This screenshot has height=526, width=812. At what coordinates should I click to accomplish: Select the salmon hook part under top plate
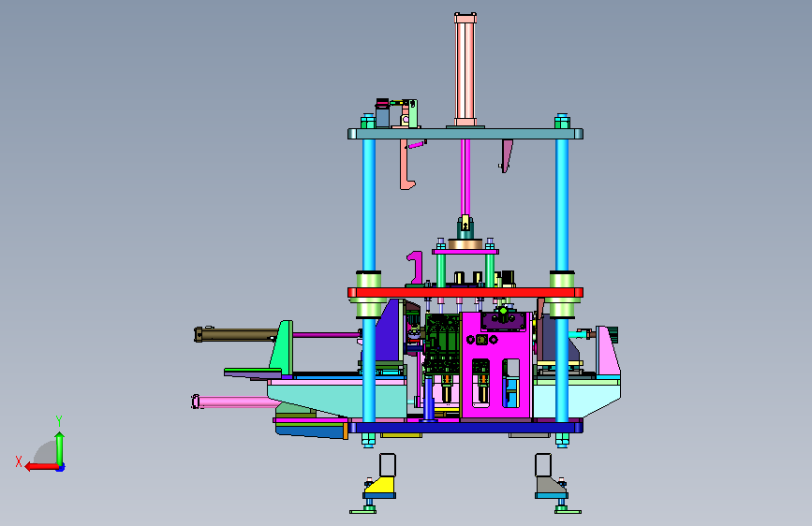click(407, 164)
